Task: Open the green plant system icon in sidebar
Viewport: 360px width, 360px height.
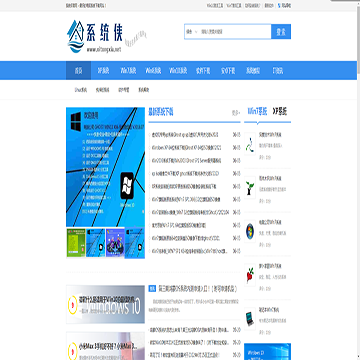Action: [250, 187]
